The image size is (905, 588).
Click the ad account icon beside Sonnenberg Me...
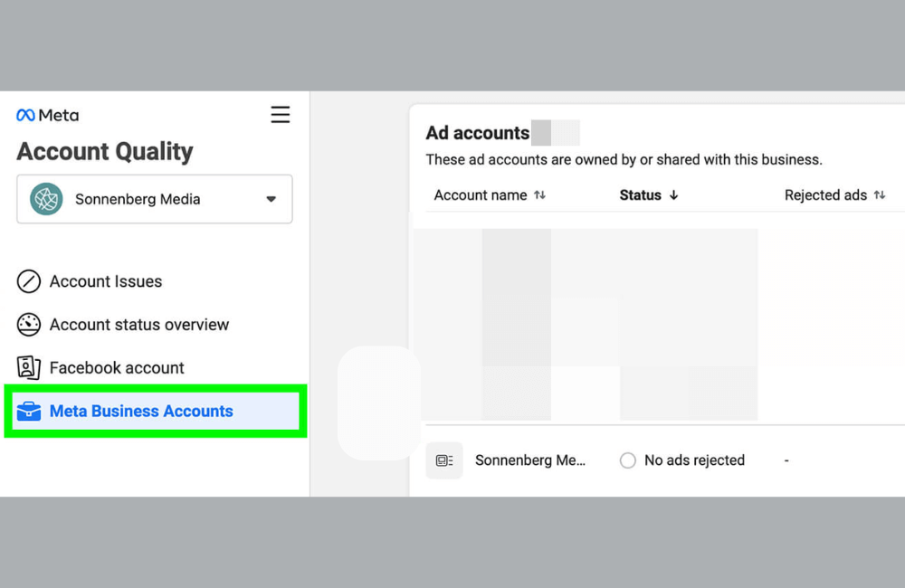pyautogui.click(x=444, y=460)
